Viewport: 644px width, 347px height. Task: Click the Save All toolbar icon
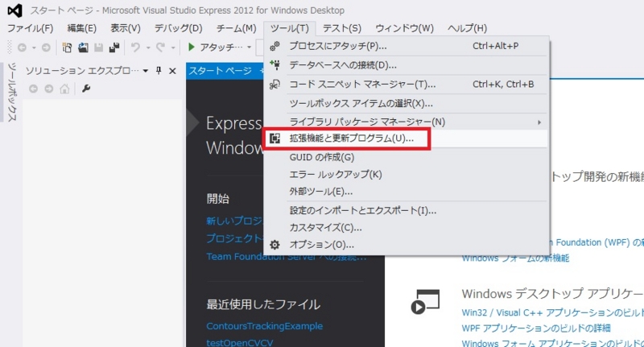coord(114,48)
